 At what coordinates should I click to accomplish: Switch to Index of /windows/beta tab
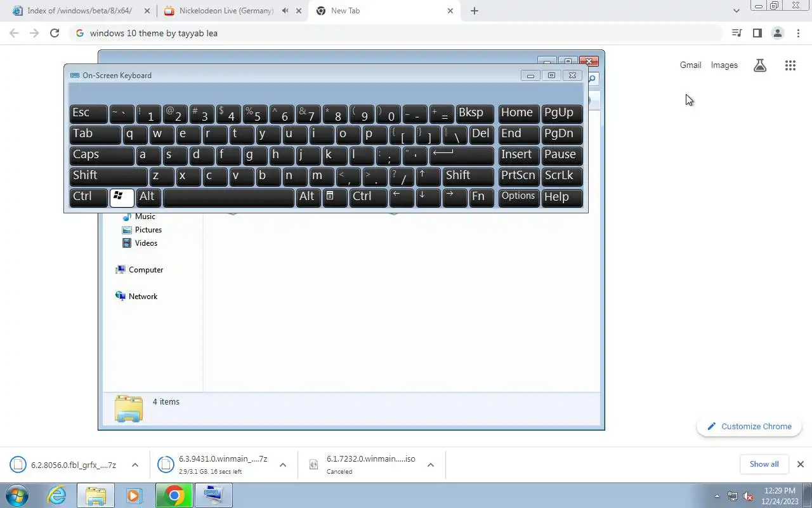81,11
